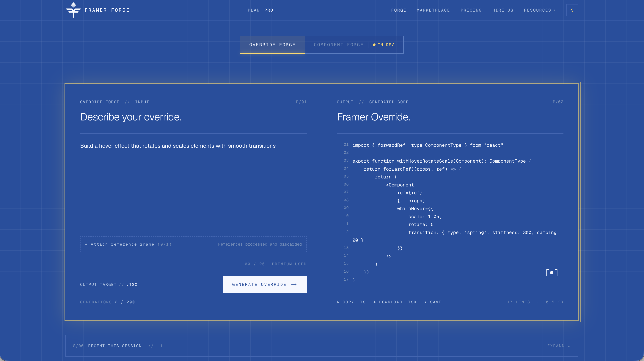The image size is (644, 361).
Task: Click the FRAMER FORGE brand text
Action: click(x=107, y=10)
